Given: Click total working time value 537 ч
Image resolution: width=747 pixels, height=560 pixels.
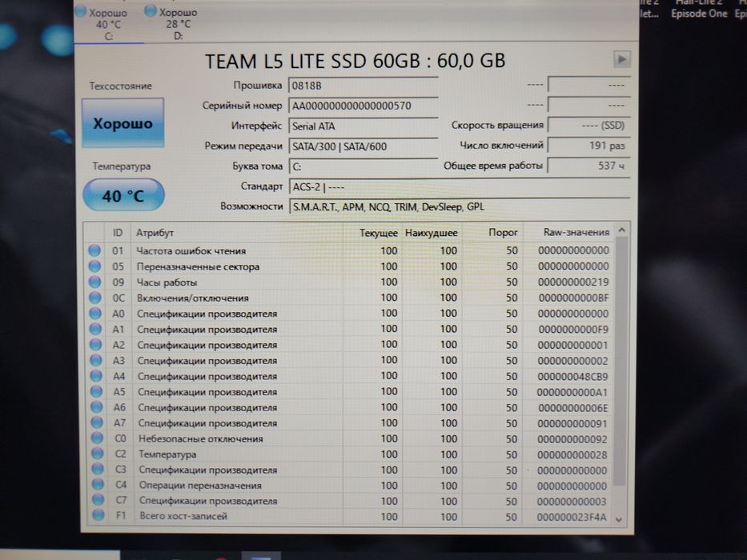Looking at the screenshot, I should point(588,166).
